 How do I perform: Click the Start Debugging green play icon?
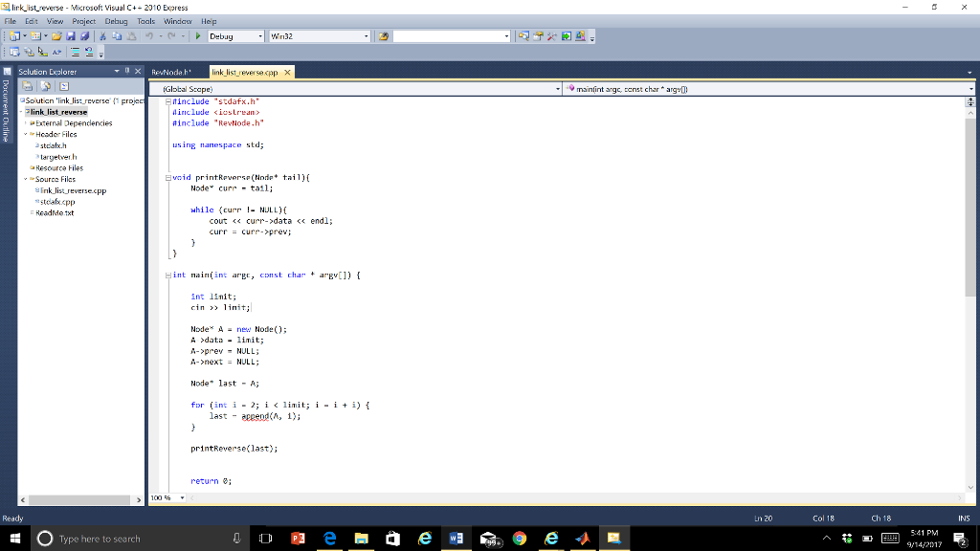197,37
